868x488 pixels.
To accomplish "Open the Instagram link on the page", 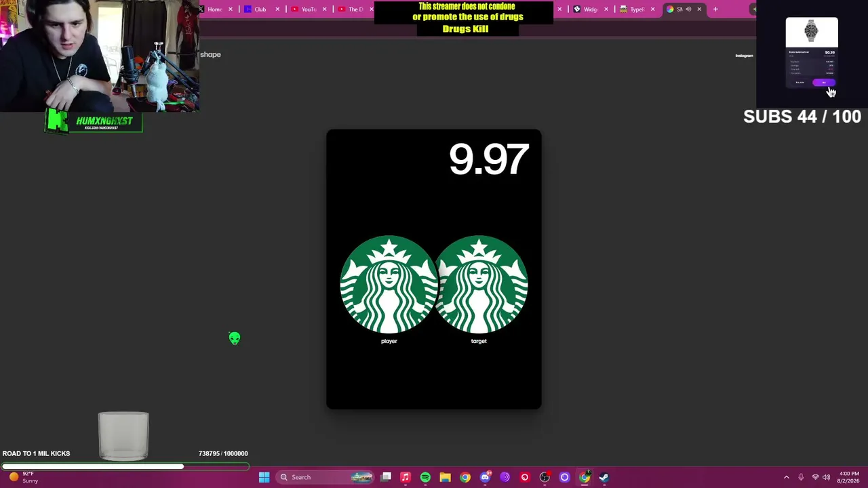I will point(744,56).
